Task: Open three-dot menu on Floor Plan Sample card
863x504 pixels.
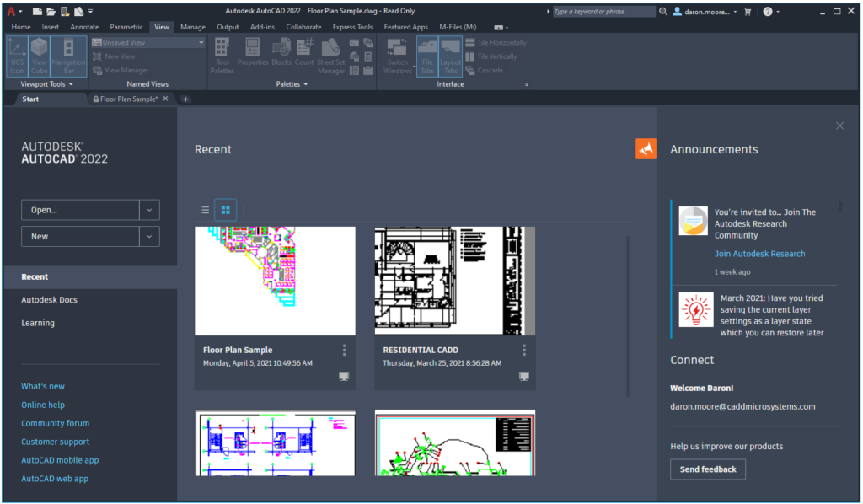Action: (x=344, y=350)
